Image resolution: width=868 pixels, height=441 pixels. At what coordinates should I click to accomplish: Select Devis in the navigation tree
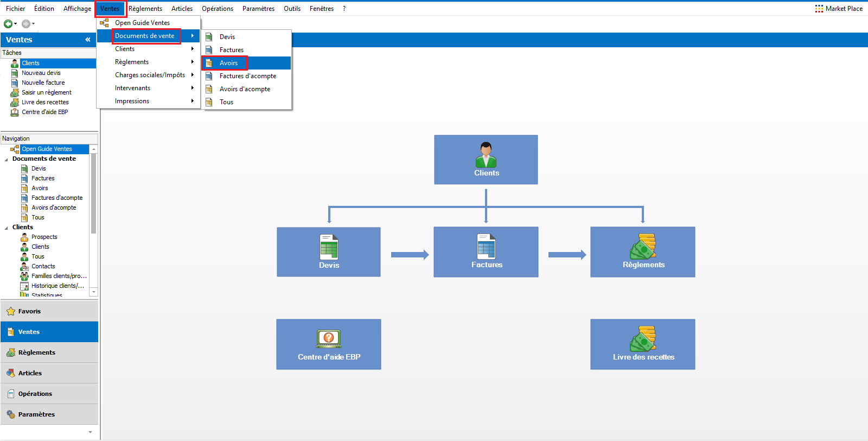click(39, 168)
